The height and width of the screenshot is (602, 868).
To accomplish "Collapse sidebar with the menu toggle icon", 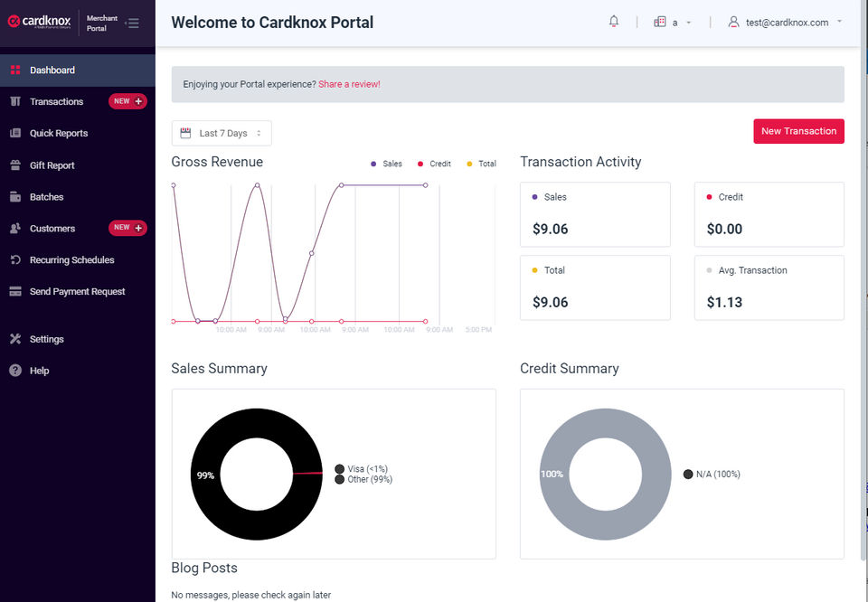I will pyautogui.click(x=132, y=23).
